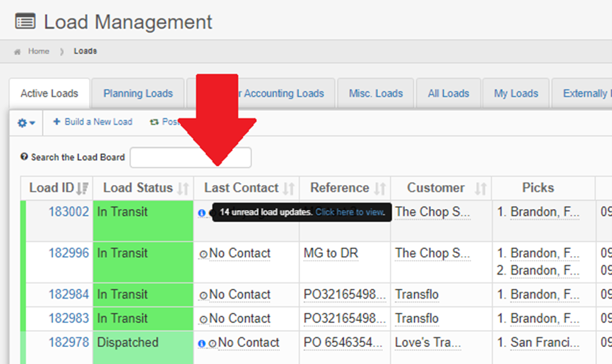Sort by Customer column header
Viewport: 612px width, 364px height.
(481, 189)
